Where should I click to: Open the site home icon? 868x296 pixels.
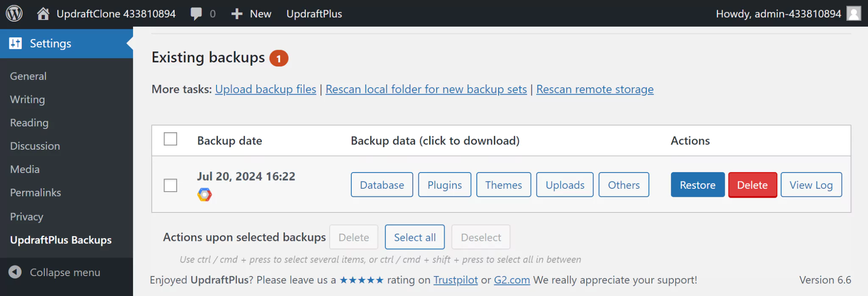click(x=43, y=14)
